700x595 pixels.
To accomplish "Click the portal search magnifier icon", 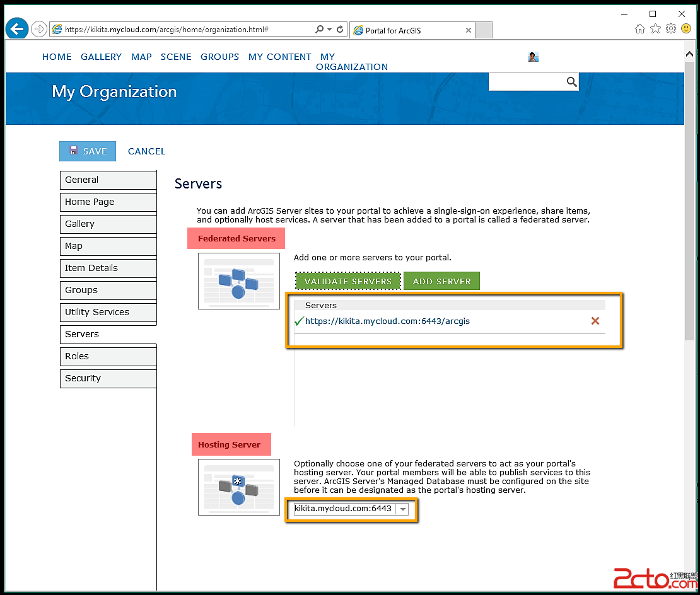I will (x=571, y=81).
